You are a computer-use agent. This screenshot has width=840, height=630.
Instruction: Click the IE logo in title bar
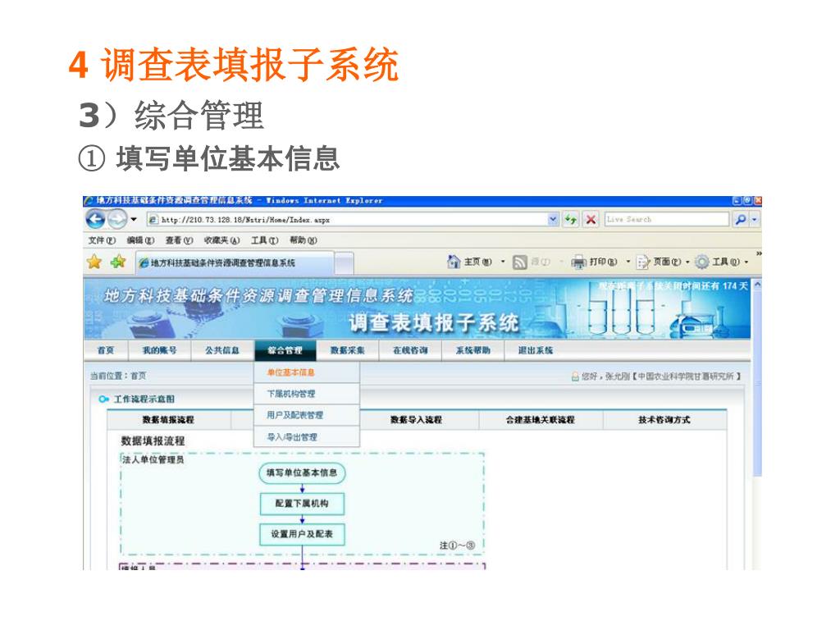89,201
